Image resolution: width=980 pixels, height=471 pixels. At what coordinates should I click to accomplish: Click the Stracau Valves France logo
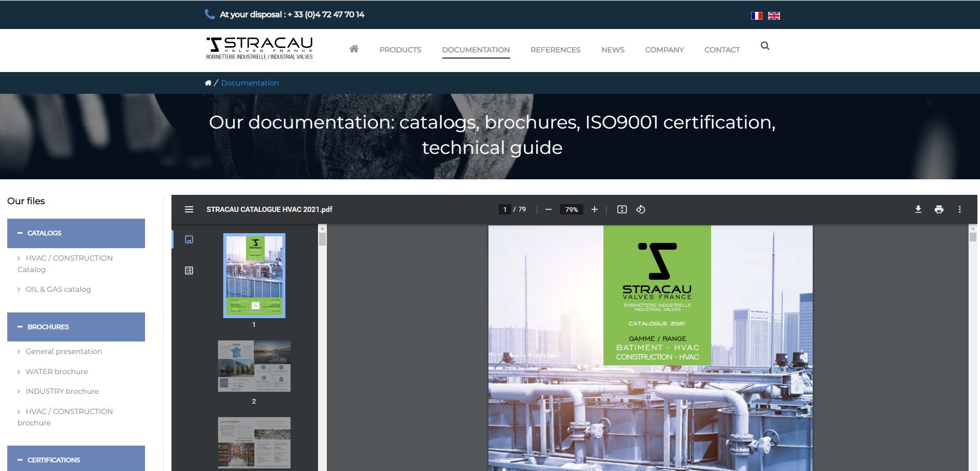point(260,48)
